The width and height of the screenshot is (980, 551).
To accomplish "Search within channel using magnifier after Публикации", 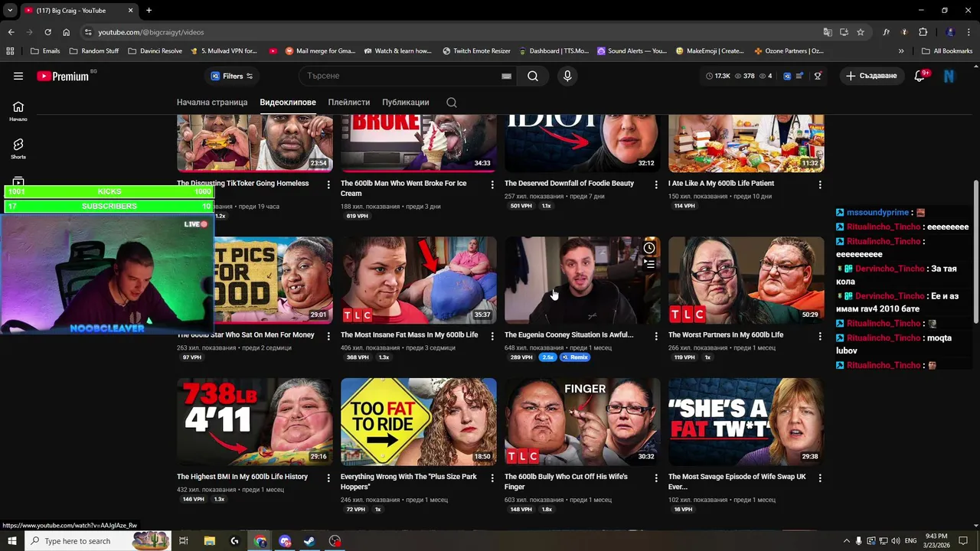I will [x=452, y=103].
